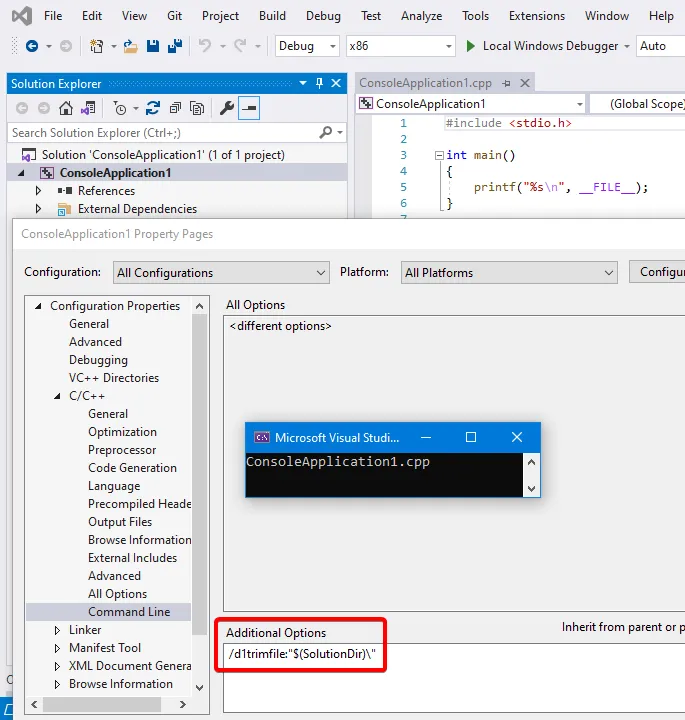685x720 pixels.
Task: Click Show All Files icon
Action: 197,108
